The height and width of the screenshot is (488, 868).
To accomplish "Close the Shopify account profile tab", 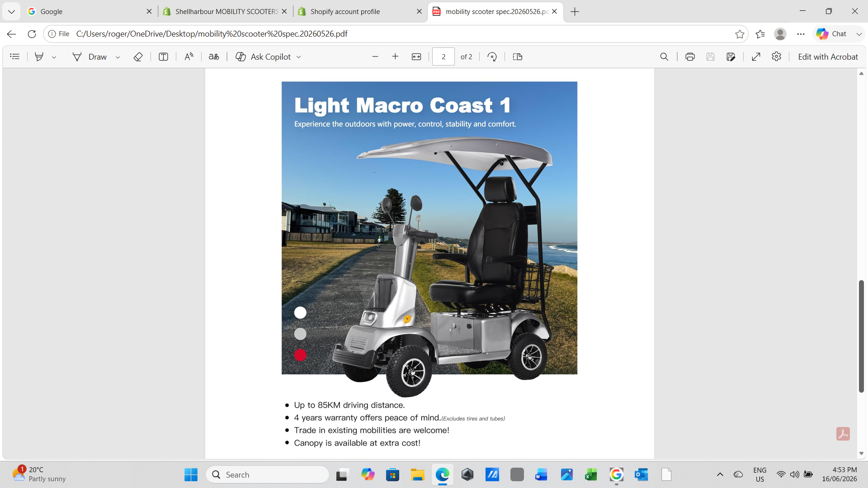I will (x=419, y=11).
